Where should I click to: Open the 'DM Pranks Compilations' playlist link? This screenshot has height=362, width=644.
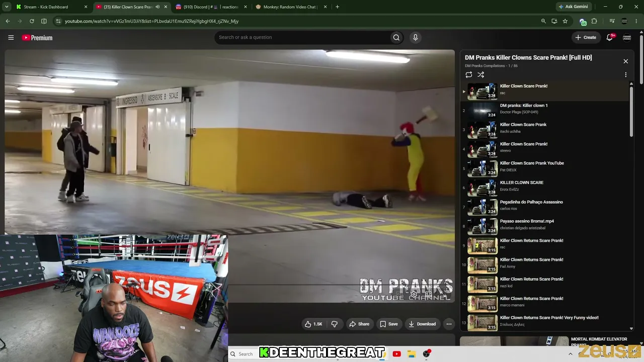485,66
